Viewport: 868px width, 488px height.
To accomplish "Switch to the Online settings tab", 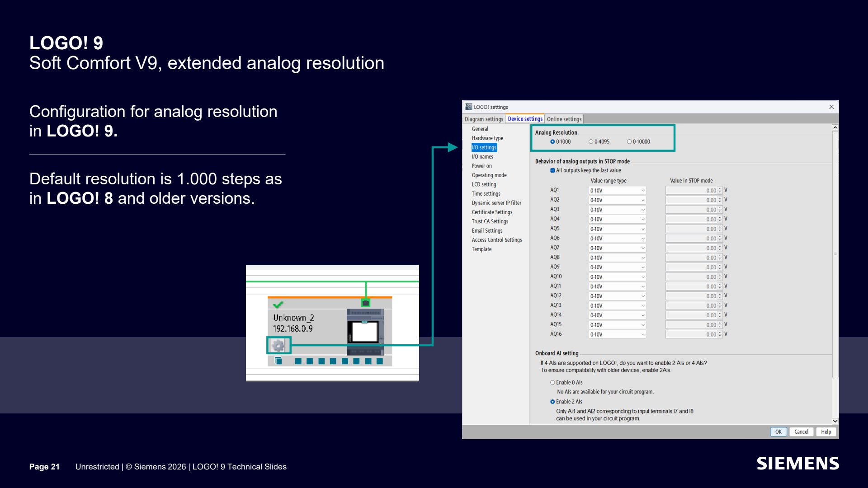I will (x=564, y=119).
